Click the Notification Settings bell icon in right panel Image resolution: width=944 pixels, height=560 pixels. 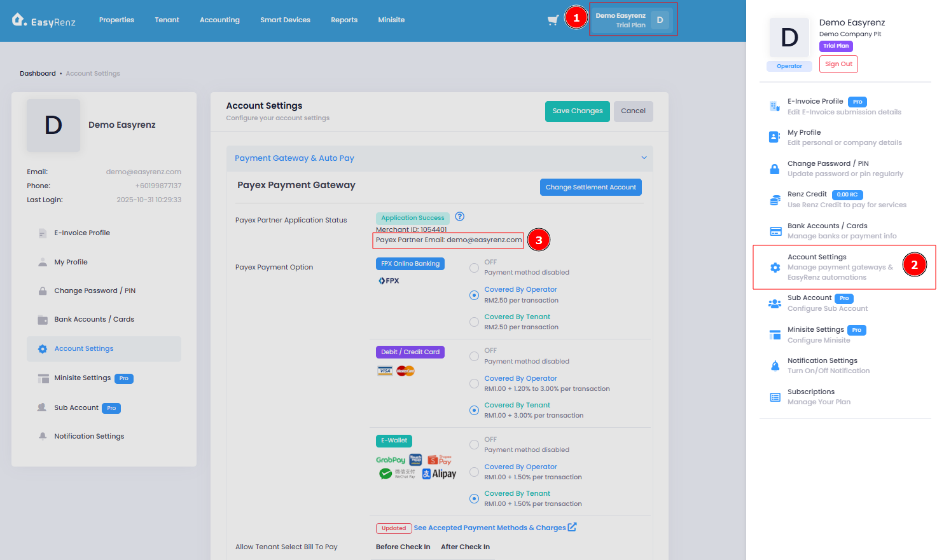pos(775,365)
